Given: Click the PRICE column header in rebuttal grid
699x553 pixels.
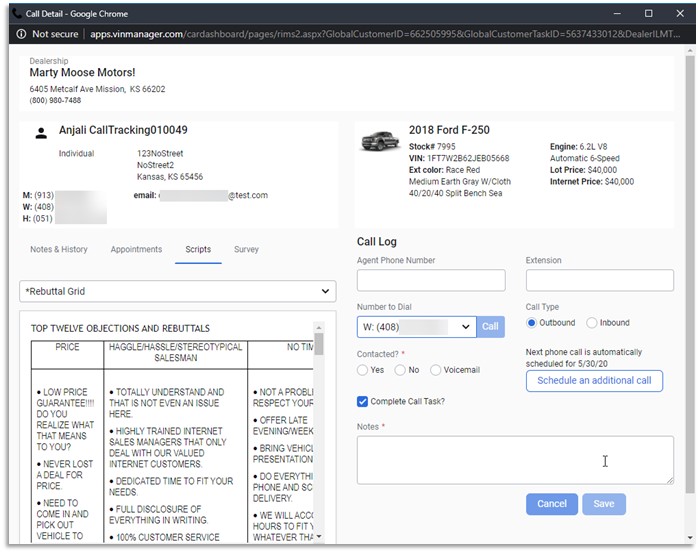Looking at the screenshot, I should point(67,347).
